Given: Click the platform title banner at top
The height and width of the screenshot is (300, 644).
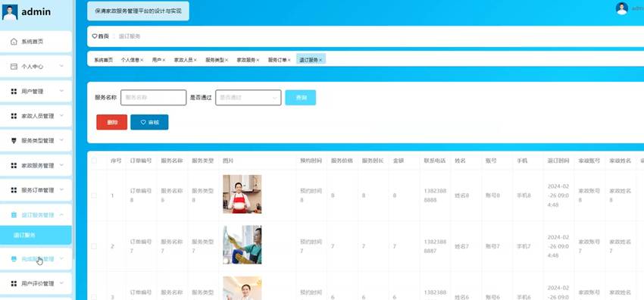Looking at the screenshot, I should pos(138,11).
